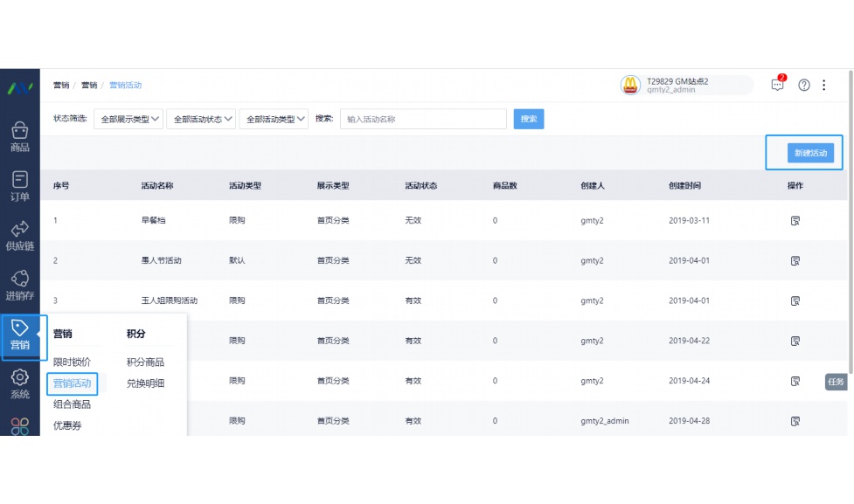Click the operation icon on the 愚人节活动 row
Screen dimensions: 854x504
pyautogui.click(x=795, y=260)
